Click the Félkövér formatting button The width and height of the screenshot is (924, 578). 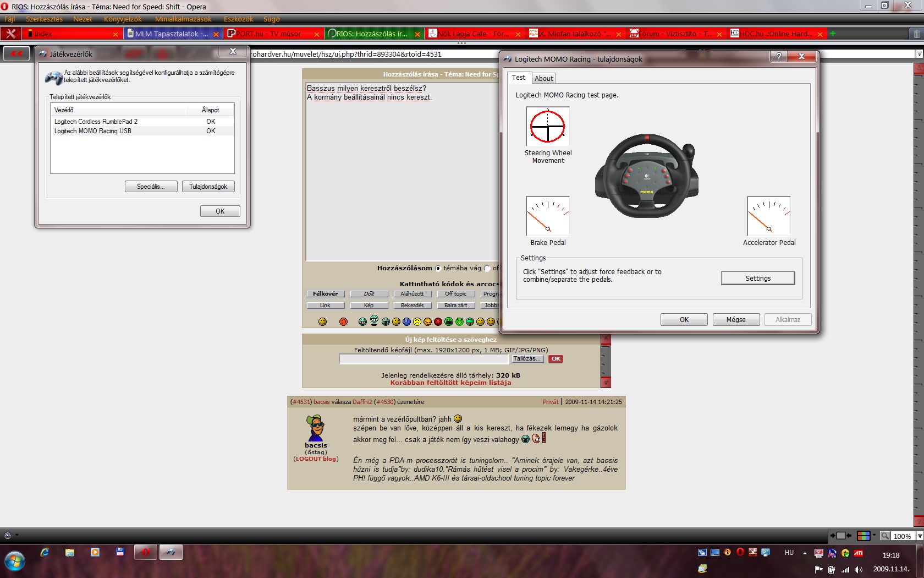[x=326, y=294]
